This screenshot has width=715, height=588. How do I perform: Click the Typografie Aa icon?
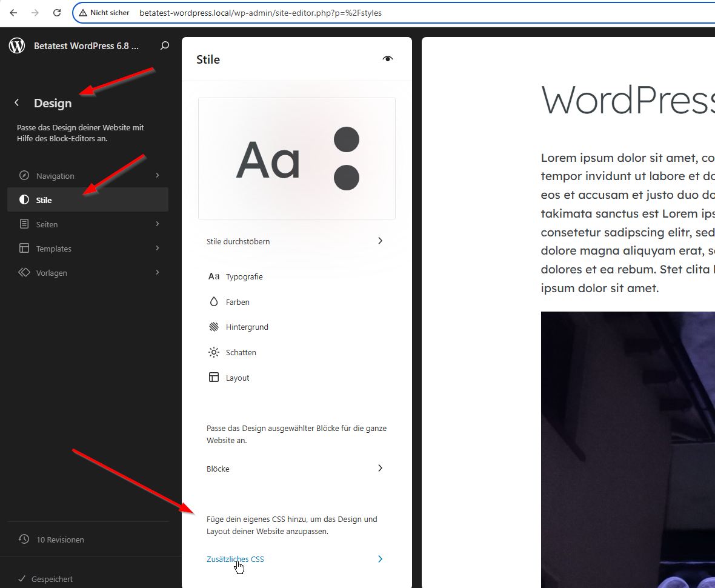click(x=214, y=276)
